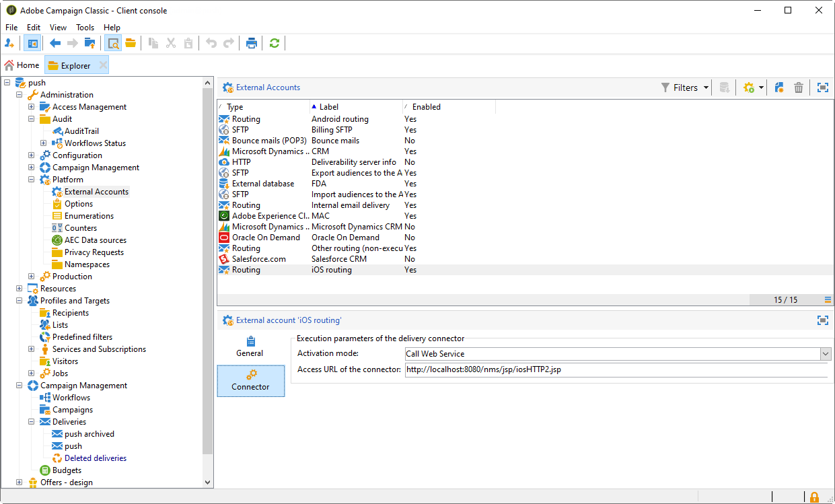Open the File menu
835x504 pixels.
click(x=11, y=28)
